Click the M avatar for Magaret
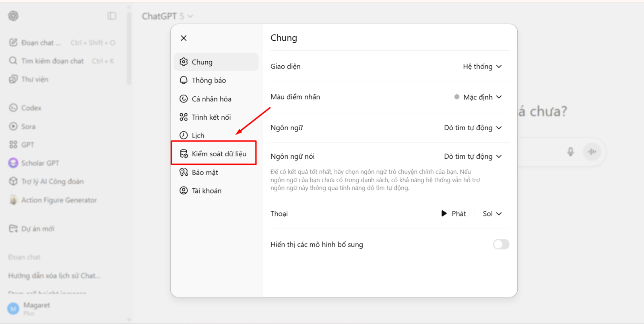644x324 pixels. point(13,309)
